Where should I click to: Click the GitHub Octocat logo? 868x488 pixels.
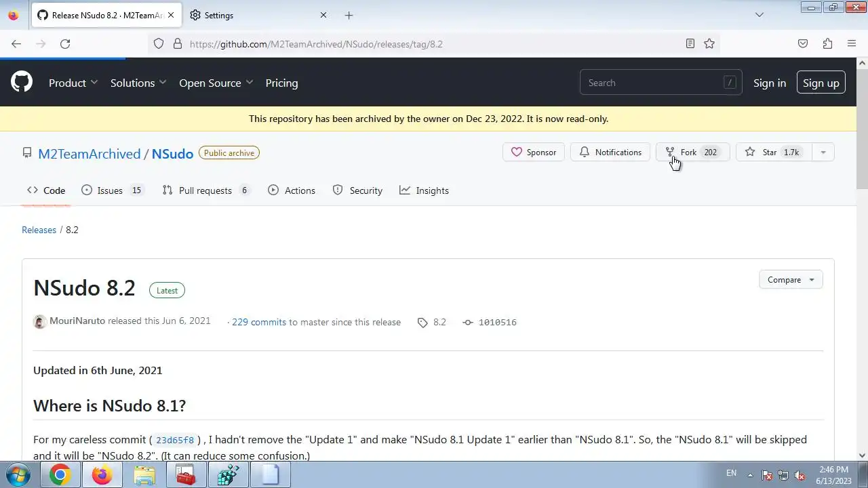coord(22,83)
